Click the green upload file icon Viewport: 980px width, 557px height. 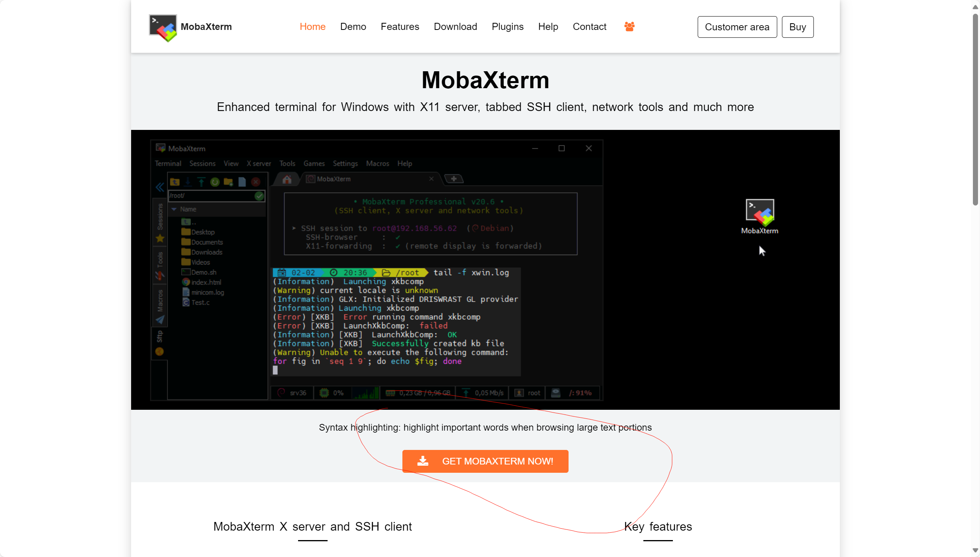(x=201, y=182)
